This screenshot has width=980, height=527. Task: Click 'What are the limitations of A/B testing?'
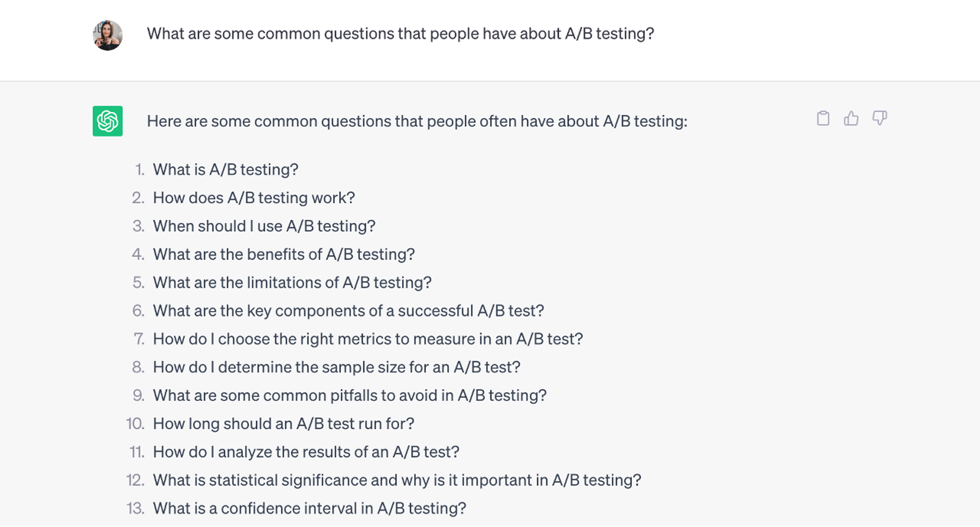point(292,282)
